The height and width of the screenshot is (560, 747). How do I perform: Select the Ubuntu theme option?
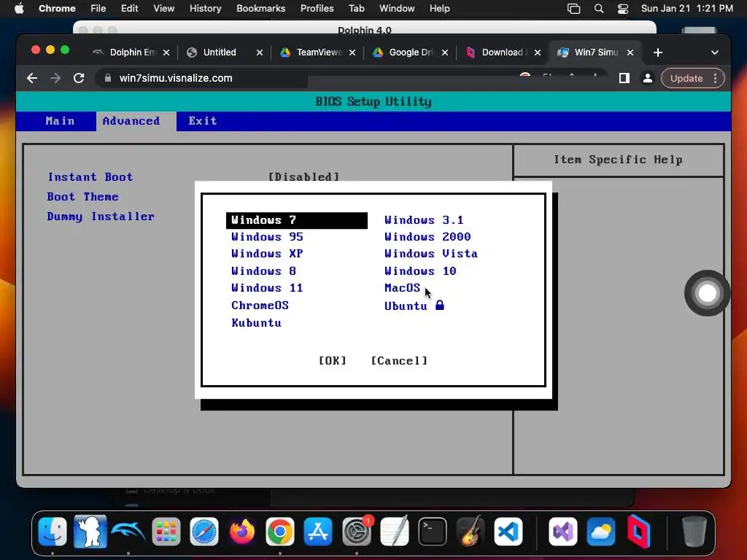[406, 306]
